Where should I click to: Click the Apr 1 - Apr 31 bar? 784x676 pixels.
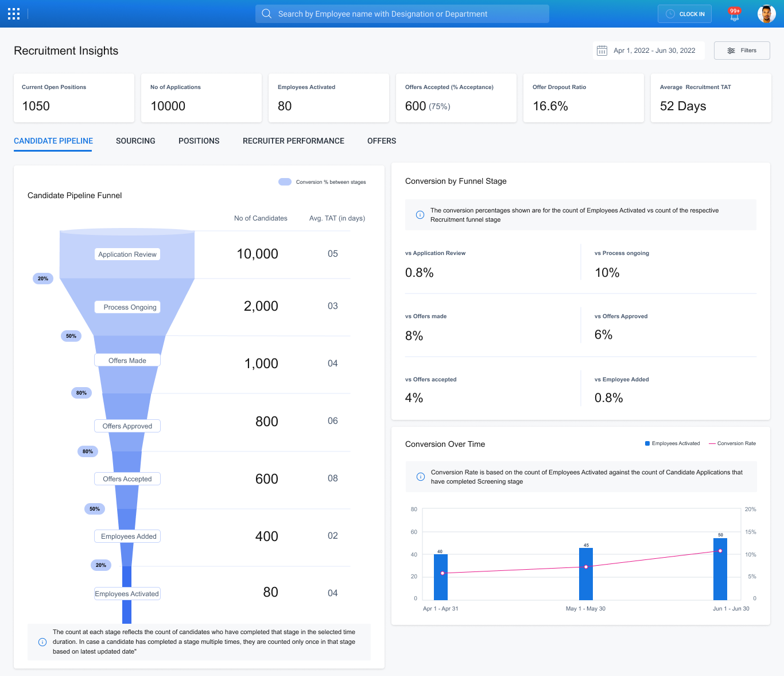pyautogui.click(x=441, y=577)
